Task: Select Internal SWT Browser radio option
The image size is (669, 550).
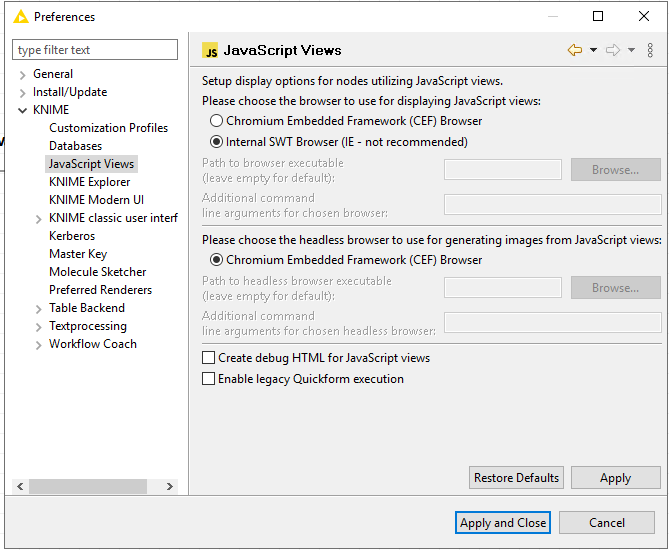Action: click(x=216, y=141)
